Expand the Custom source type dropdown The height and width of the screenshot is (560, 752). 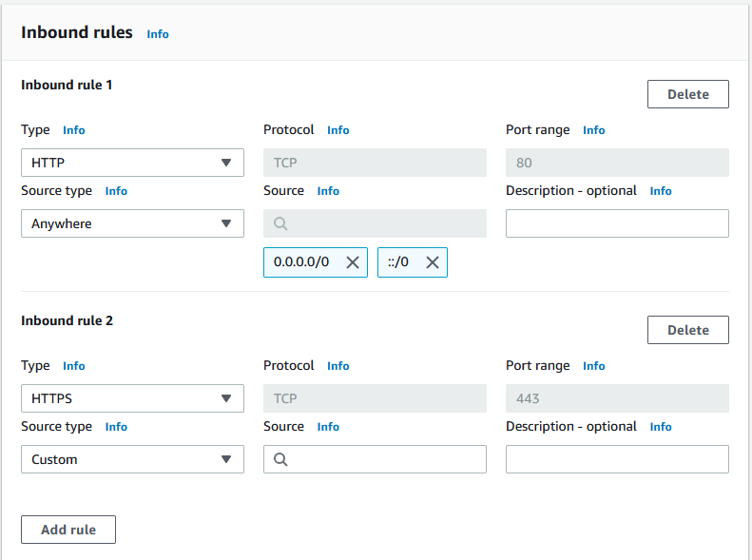(x=132, y=459)
